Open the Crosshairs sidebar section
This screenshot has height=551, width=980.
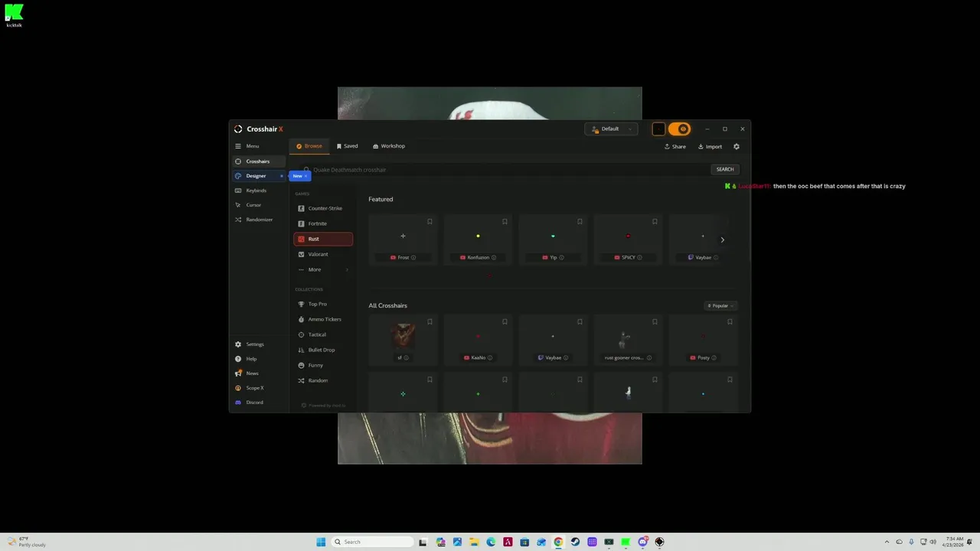tap(259, 161)
